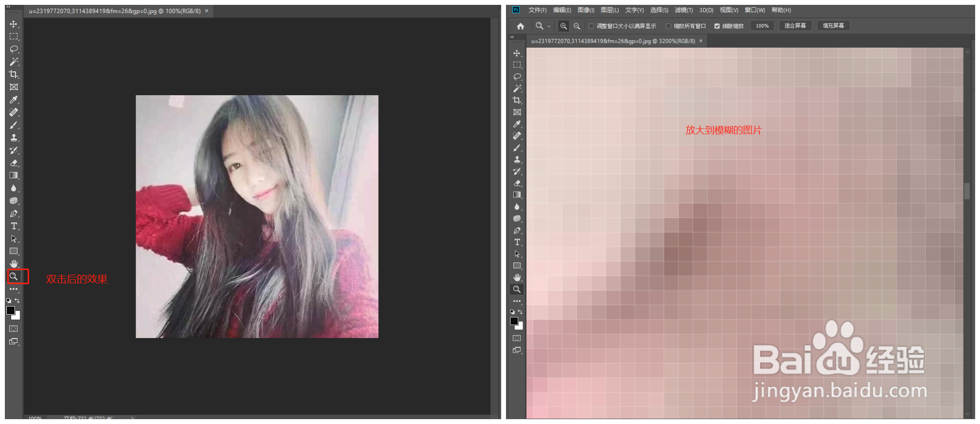This screenshot has width=980, height=424.
Task: Change screen mode in left window
Action: (14, 341)
